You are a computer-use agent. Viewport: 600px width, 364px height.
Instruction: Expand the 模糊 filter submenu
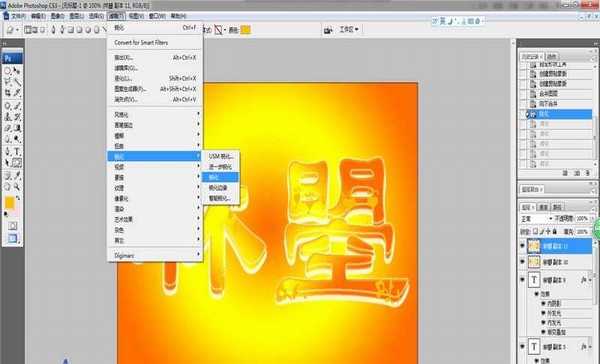pyautogui.click(x=155, y=135)
